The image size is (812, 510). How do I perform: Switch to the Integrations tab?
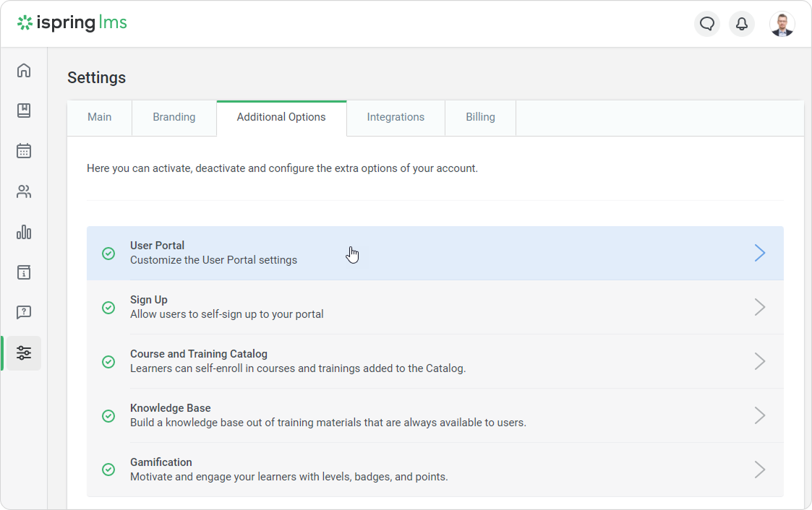click(396, 117)
